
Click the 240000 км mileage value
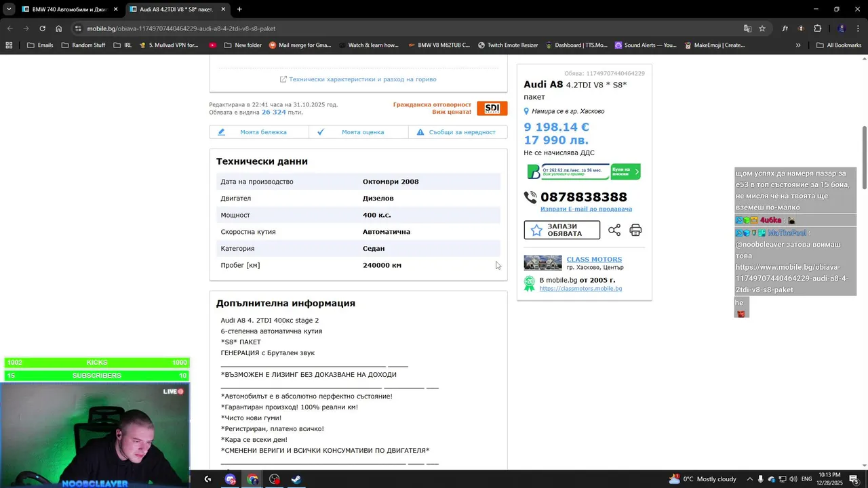point(382,265)
